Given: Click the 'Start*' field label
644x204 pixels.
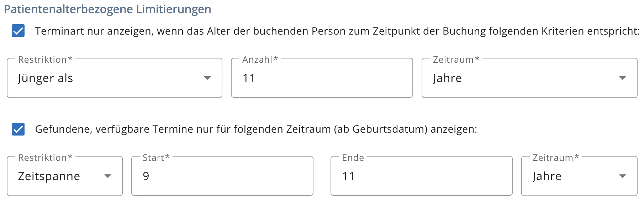Looking at the screenshot, I should pos(156,158).
